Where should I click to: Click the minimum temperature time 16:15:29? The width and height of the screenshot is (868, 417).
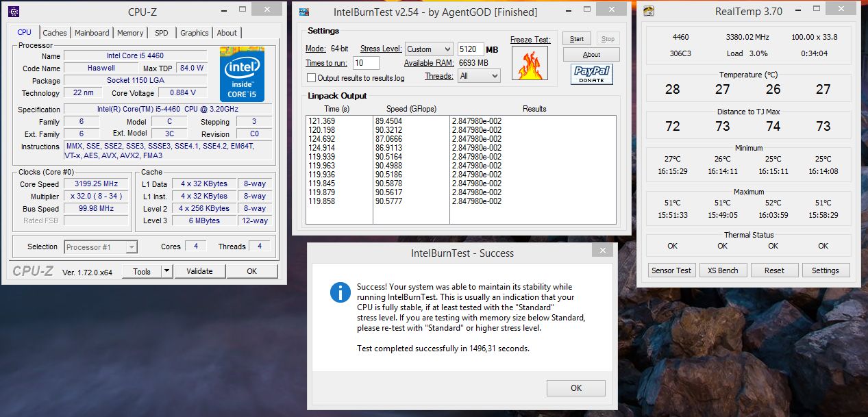[672, 171]
